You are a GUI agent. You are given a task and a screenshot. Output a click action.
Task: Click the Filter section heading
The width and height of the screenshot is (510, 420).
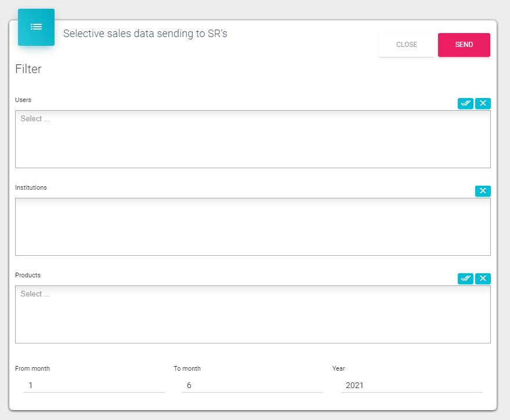[28, 69]
